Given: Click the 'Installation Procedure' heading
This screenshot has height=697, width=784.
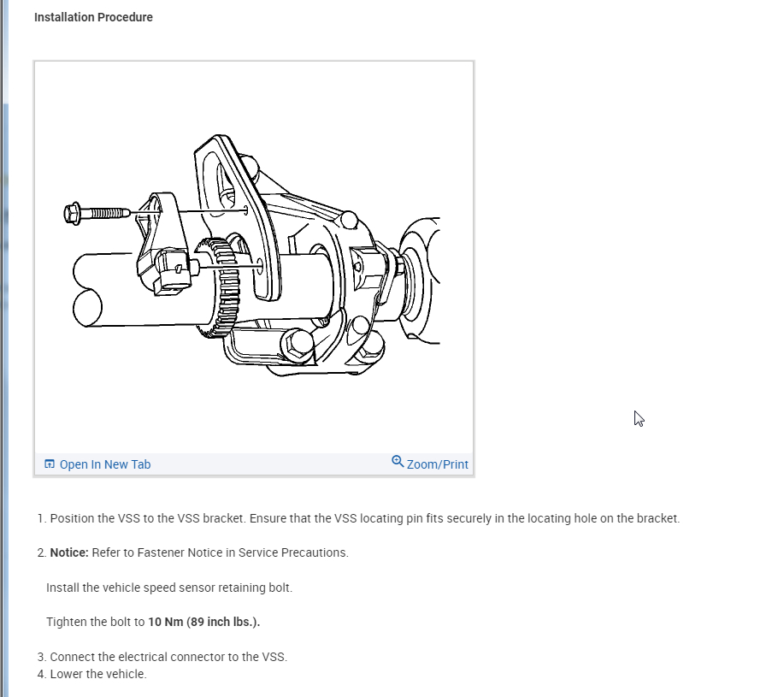Looking at the screenshot, I should point(93,17).
